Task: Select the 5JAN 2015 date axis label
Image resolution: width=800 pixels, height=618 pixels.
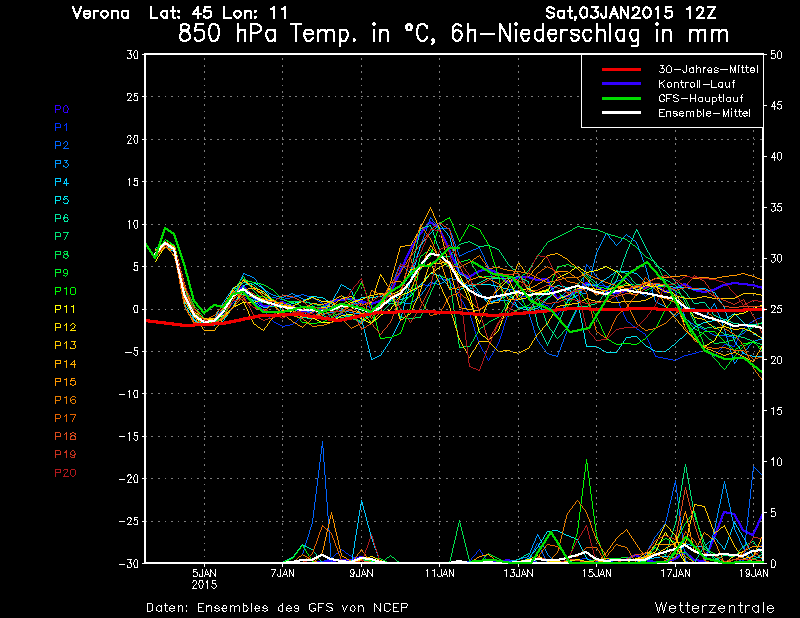Action: (x=204, y=578)
